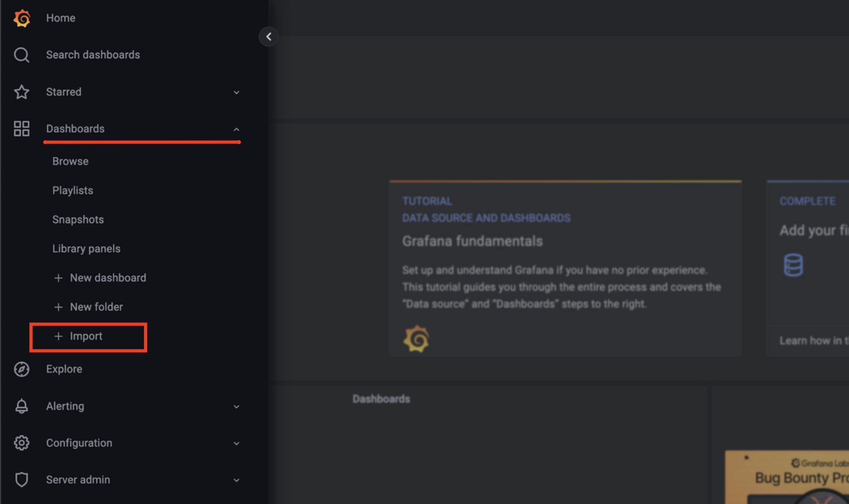Click the Grafana logo icon
Image resolution: width=849 pixels, height=504 pixels.
(22, 18)
